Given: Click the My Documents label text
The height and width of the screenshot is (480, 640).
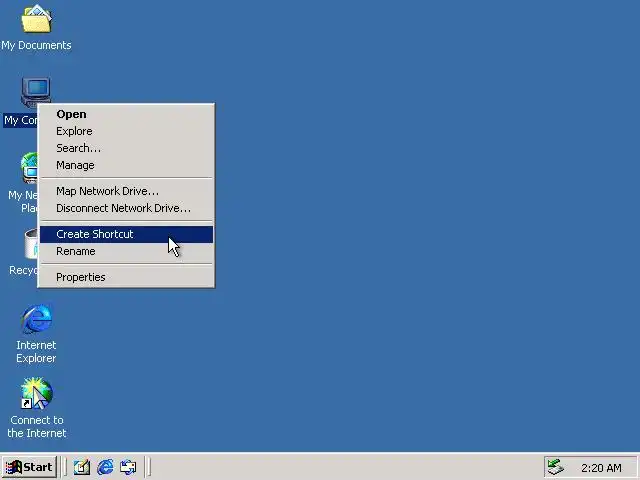Looking at the screenshot, I should 36,45.
